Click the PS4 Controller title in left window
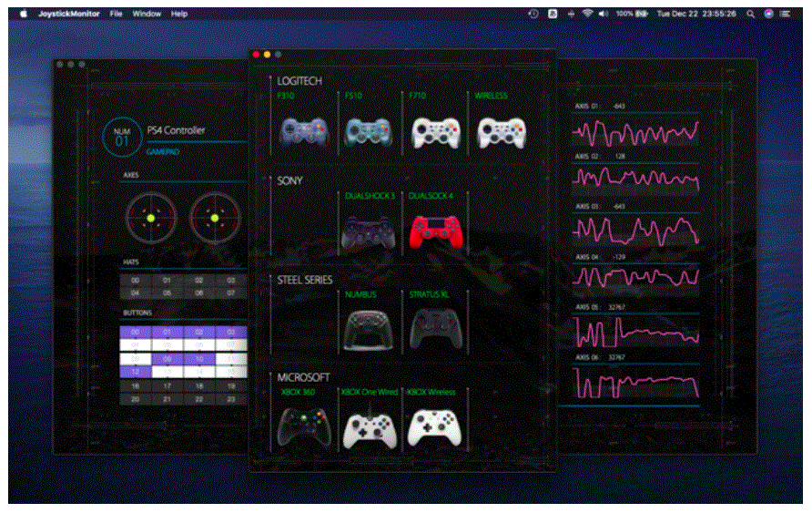The height and width of the screenshot is (513, 812). point(176,130)
